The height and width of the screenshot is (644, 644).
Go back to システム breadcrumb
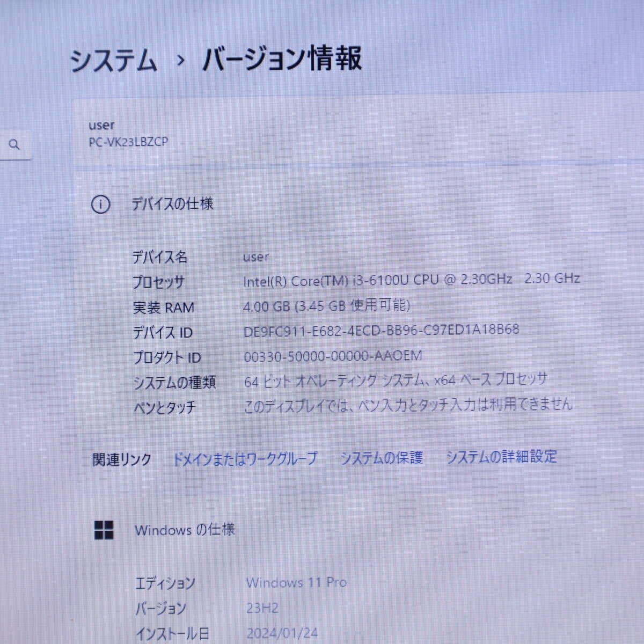click(114, 60)
